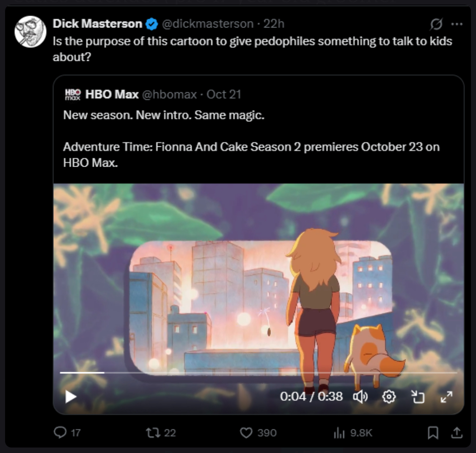Reply to the post with comment icon

[67, 432]
